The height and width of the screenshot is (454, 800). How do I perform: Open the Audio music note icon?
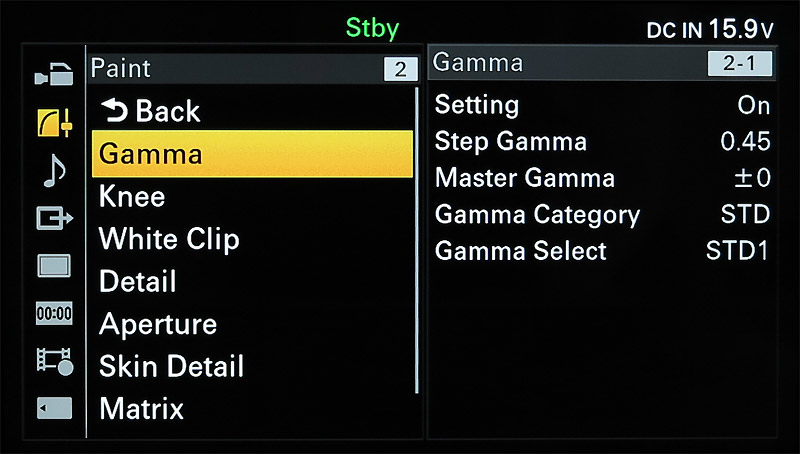[53, 170]
